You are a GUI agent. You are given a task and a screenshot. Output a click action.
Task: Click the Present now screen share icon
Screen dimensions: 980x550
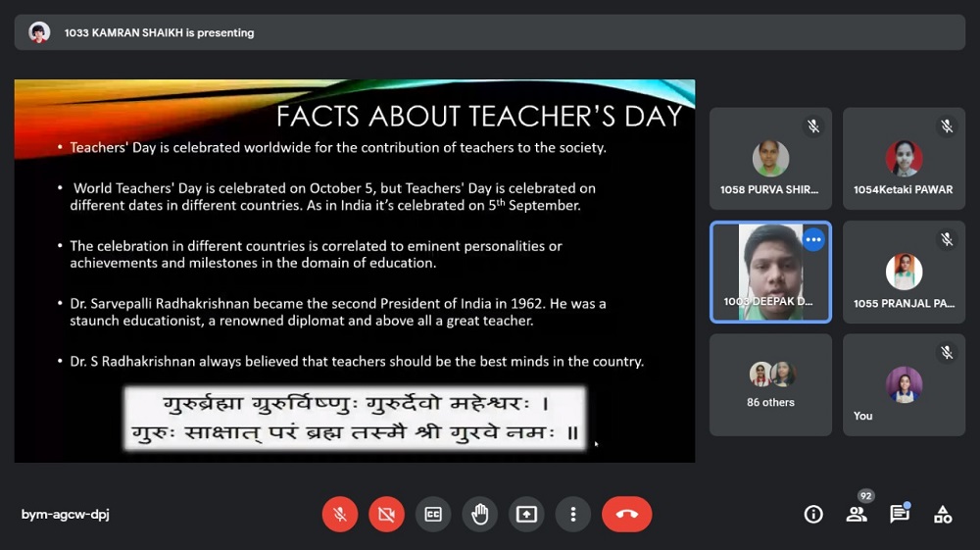coord(527,514)
